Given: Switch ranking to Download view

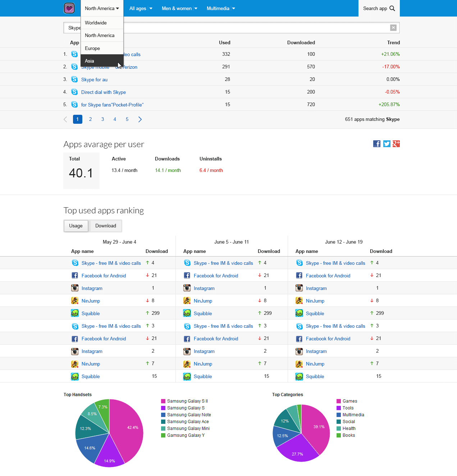Looking at the screenshot, I should (x=105, y=226).
